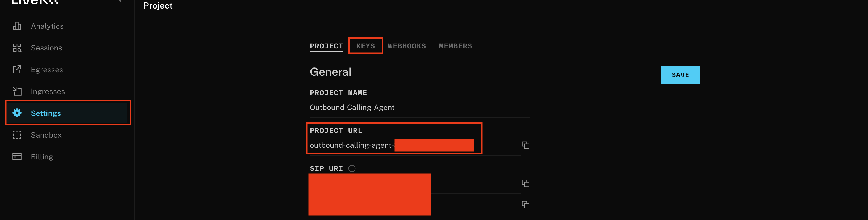
Task: Click the Ingresses arrow-in icon
Action: (17, 91)
